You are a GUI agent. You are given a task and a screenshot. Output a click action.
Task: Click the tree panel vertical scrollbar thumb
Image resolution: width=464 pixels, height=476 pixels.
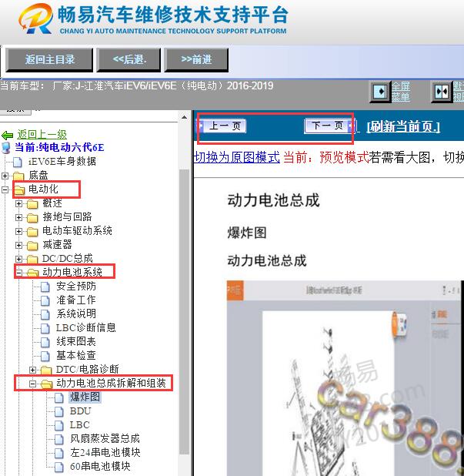pyautogui.click(x=184, y=312)
